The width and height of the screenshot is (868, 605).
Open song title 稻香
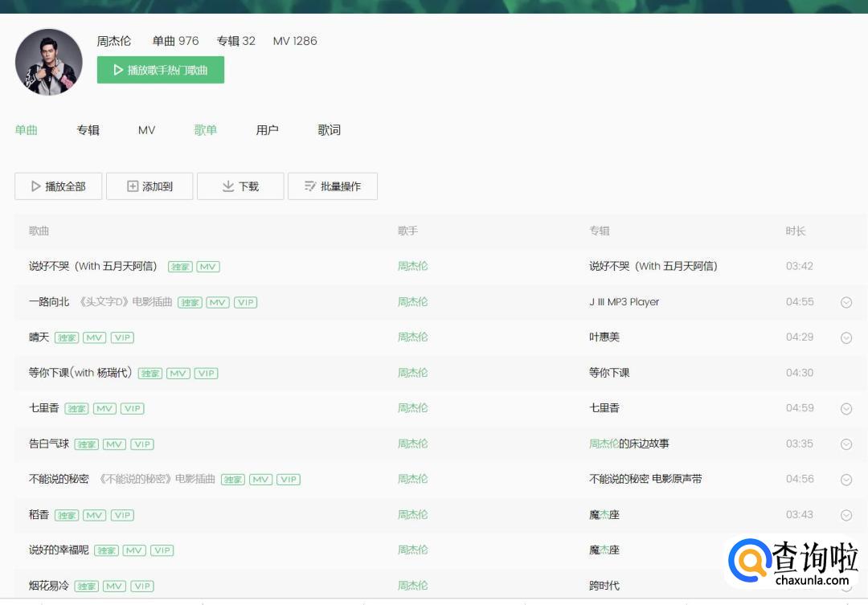(x=39, y=515)
